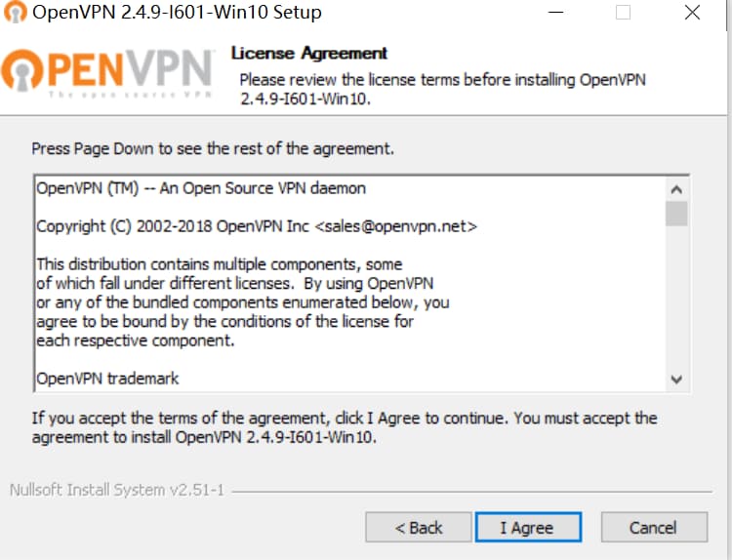Click the window title "OpenVPN 2.4.9-I601-Win10 Setup"
This screenshot has height=560, width=732.
coord(177,13)
